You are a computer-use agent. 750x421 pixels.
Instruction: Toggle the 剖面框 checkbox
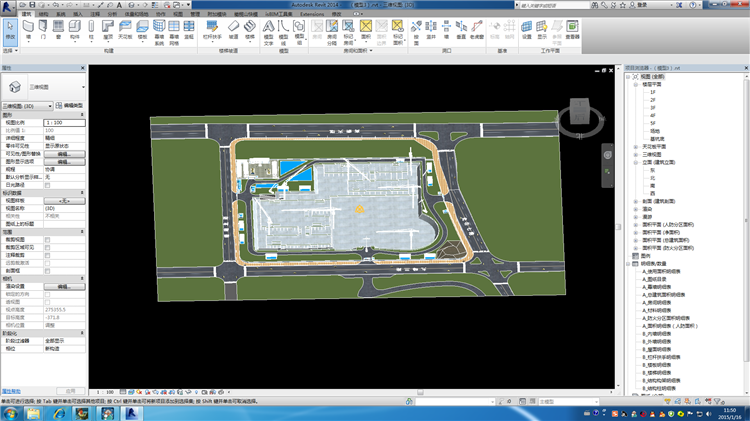point(48,269)
